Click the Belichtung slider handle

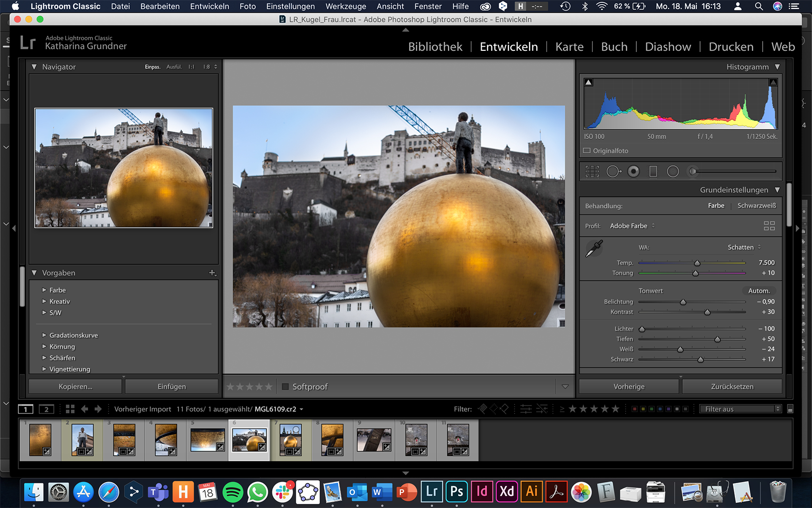tap(683, 302)
